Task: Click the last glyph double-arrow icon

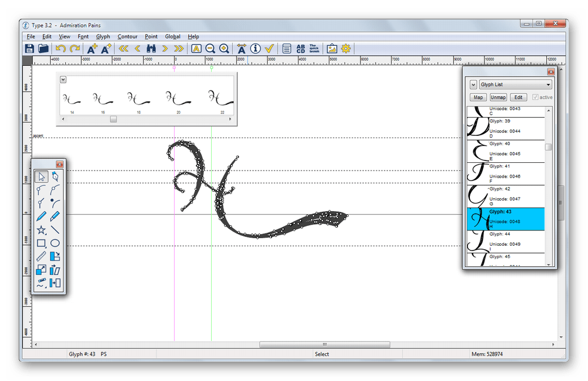Action: click(179, 48)
